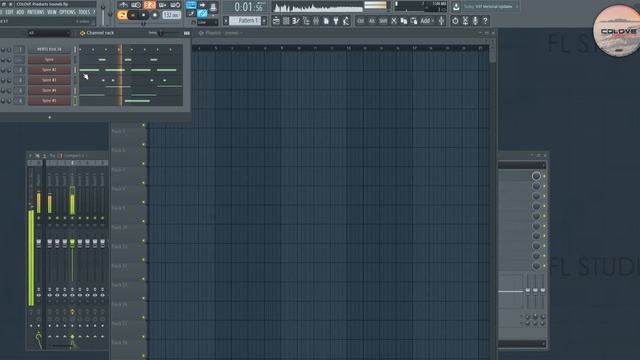The width and height of the screenshot is (640, 360).
Task: Open the OPTIONS menu
Action: point(67,12)
